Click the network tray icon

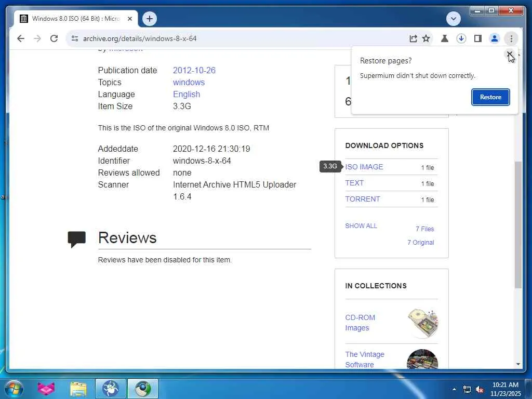click(x=467, y=390)
